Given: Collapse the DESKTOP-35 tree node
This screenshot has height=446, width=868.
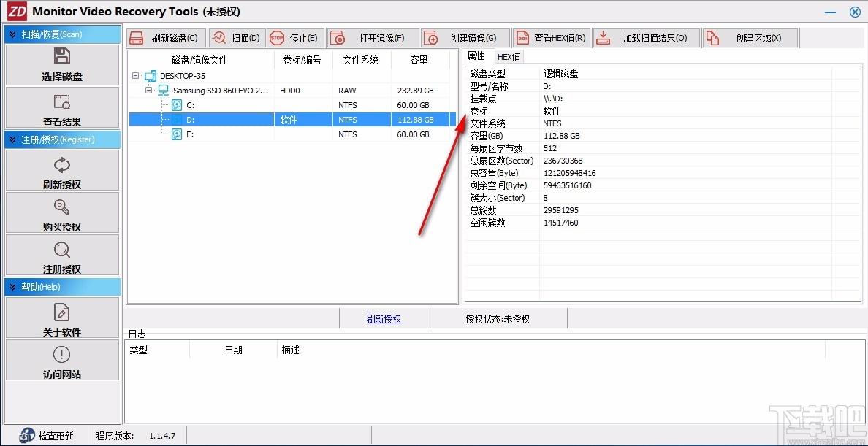Looking at the screenshot, I should (x=136, y=76).
